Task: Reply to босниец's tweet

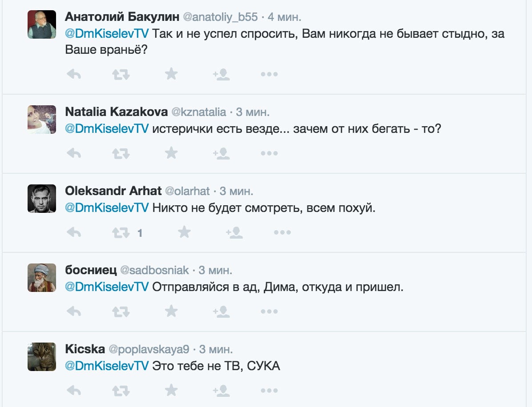Action: click(x=73, y=311)
